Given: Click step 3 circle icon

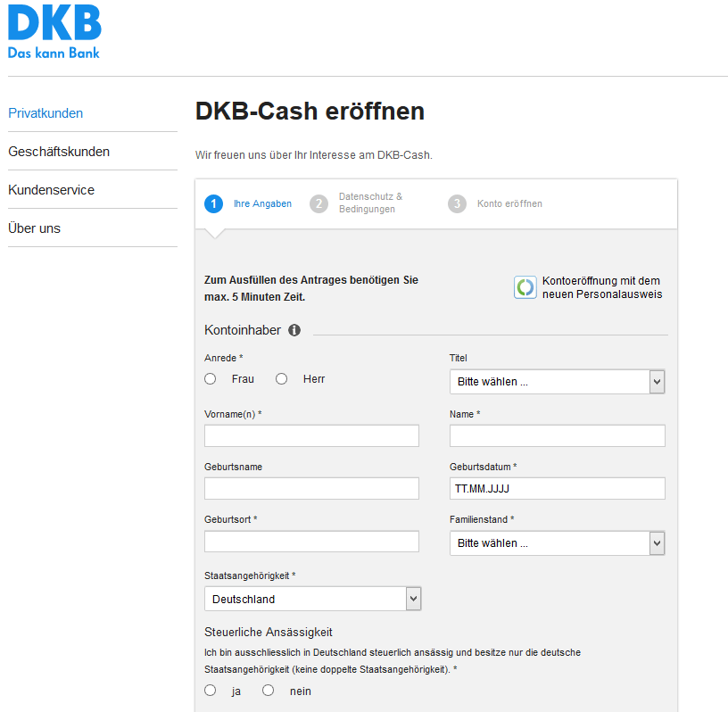Looking at the screenshot, I should click(x=458, y=204).
